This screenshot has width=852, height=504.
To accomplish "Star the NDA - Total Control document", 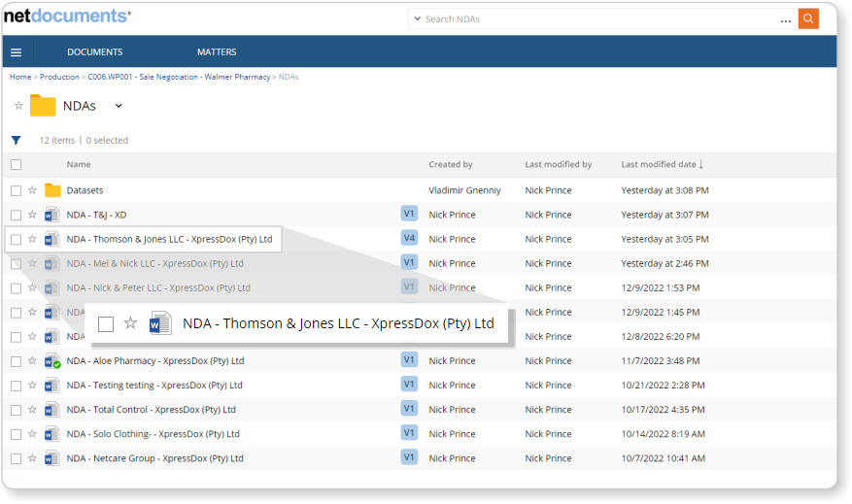I will 33,410.
